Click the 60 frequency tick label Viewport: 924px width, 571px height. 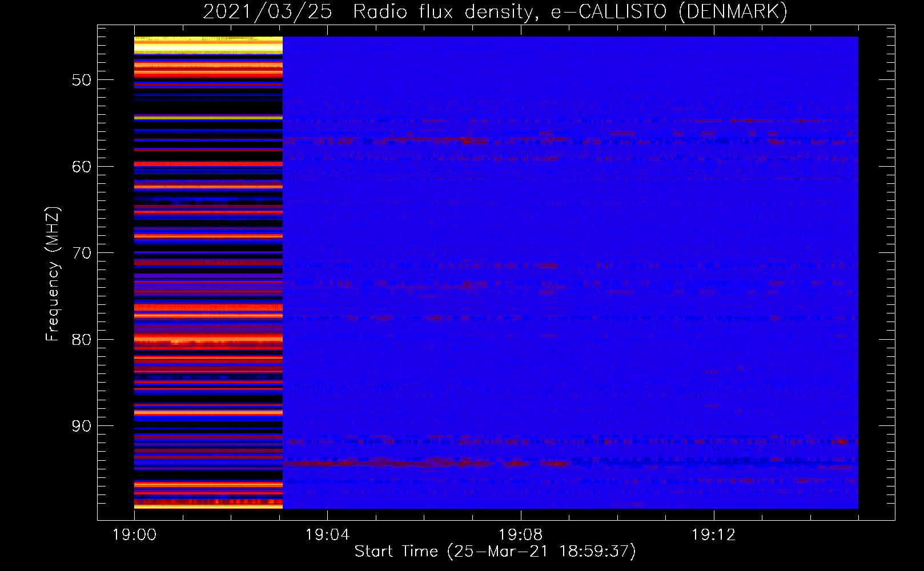tap(82, 167)
